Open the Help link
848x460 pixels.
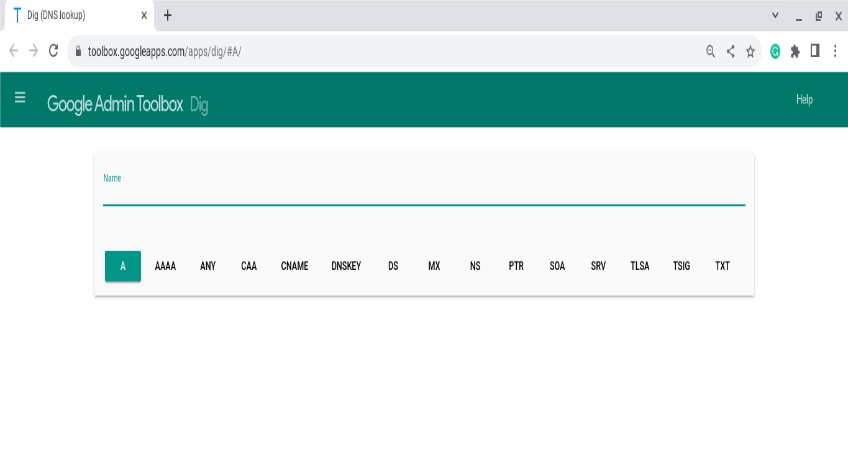coord(804,99)
